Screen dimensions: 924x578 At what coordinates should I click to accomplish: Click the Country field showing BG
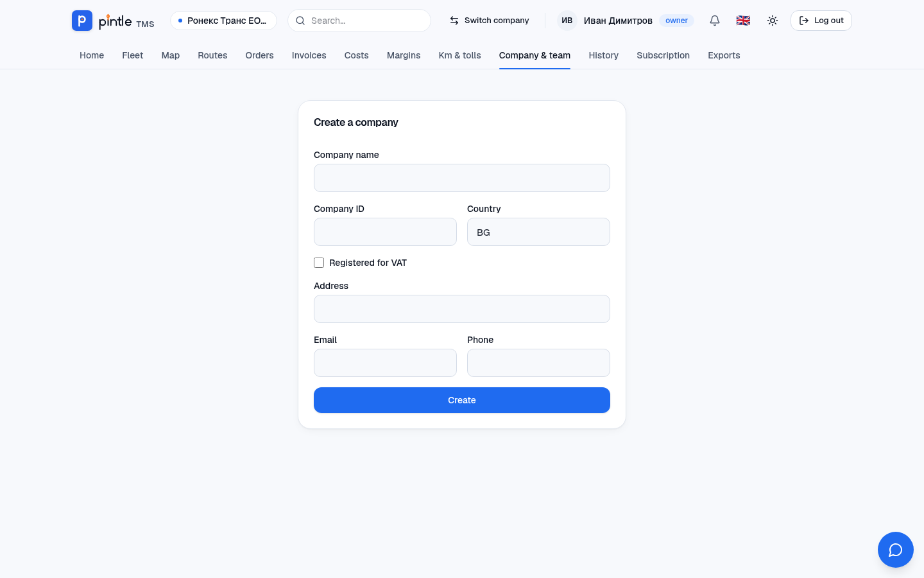coord(538,232)
